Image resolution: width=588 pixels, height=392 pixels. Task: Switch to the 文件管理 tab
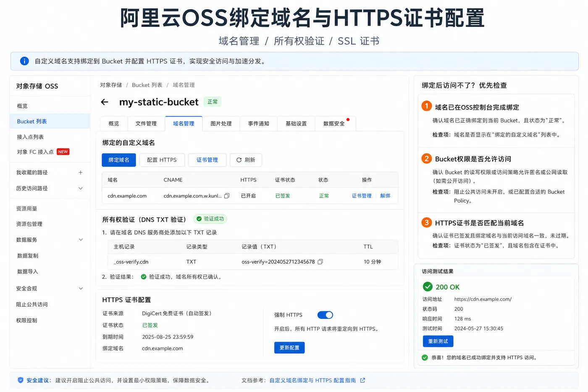pyautogui.click(x=146, y=124)
